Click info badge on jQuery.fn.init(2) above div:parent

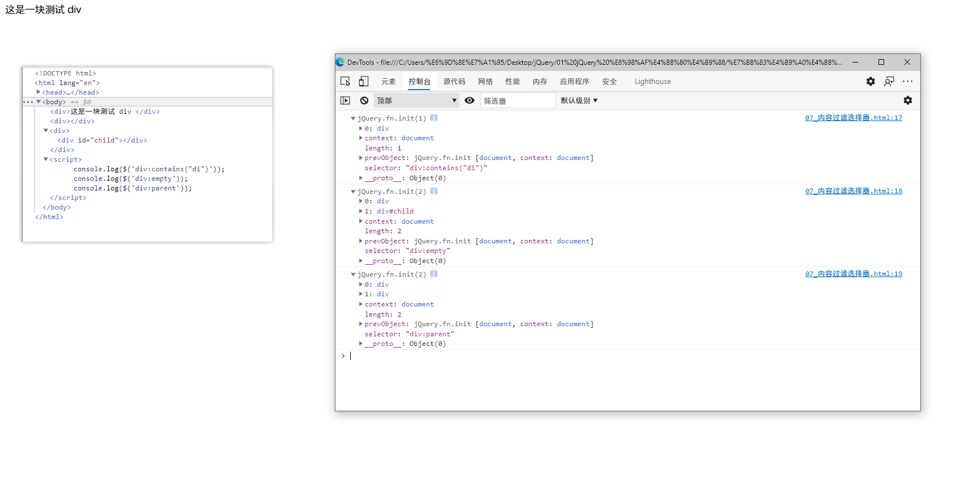click(434, 274)
